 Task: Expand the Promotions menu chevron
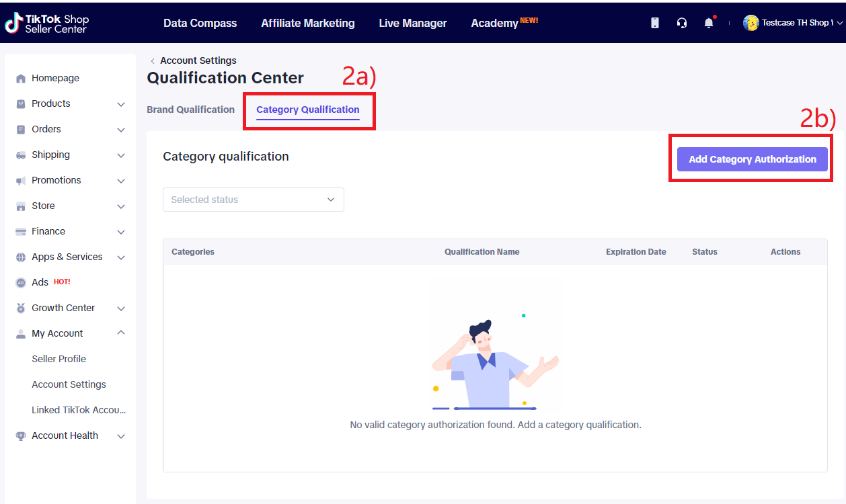coord(121,181)
